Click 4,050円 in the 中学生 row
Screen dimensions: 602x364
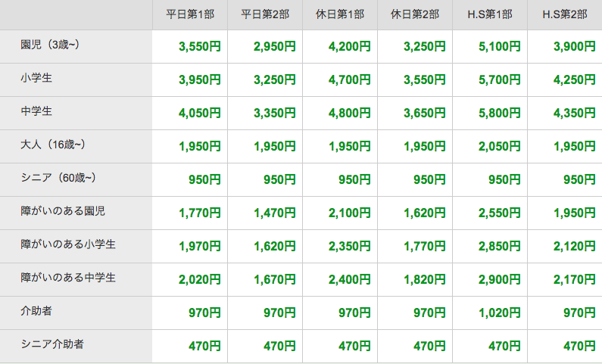tap(200, 114)
